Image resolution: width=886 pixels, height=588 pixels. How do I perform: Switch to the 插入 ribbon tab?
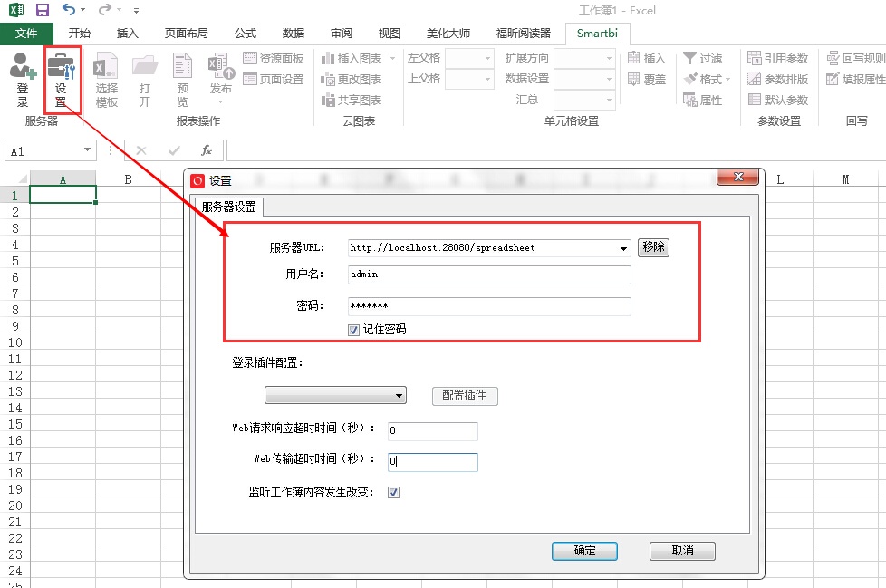(127, 34)
